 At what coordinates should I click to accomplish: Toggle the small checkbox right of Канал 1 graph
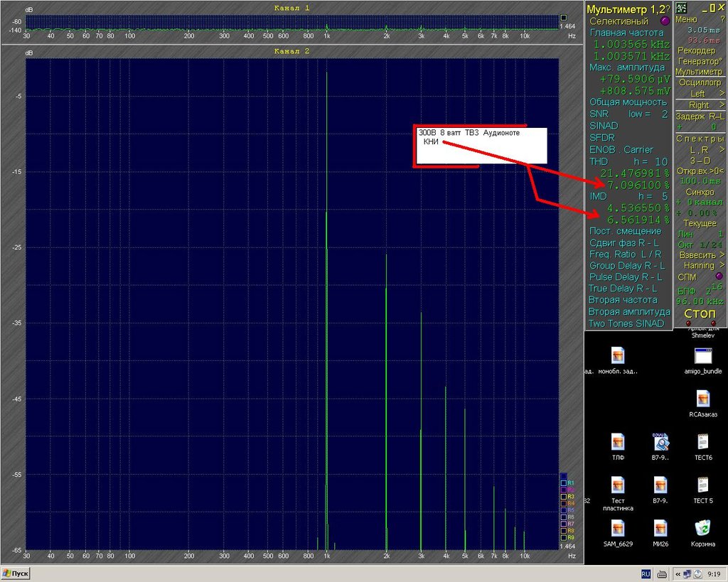click(x=564, y=18)
